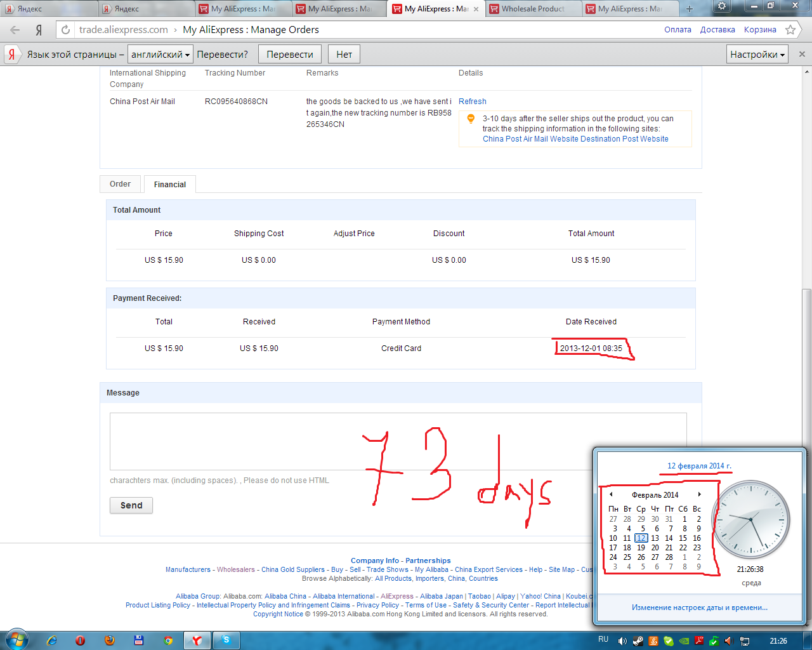Open Skype from the taskbar
812x650 pixels.
(226, 640)
